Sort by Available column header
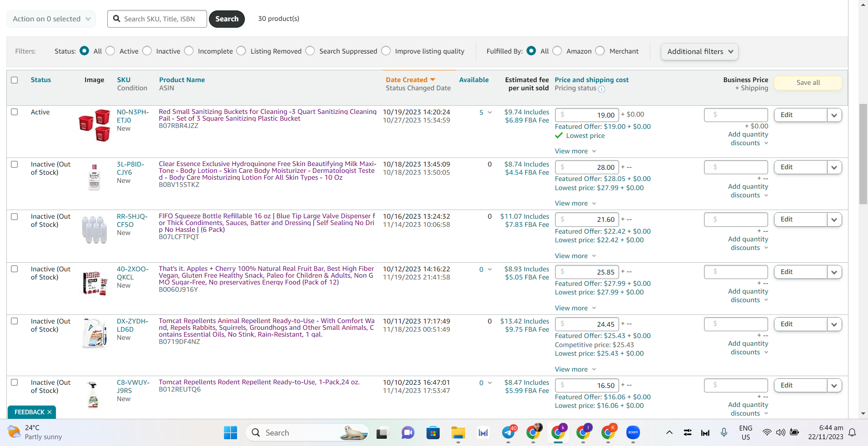This screenshot has width=868, height=446. click(474, 80)
